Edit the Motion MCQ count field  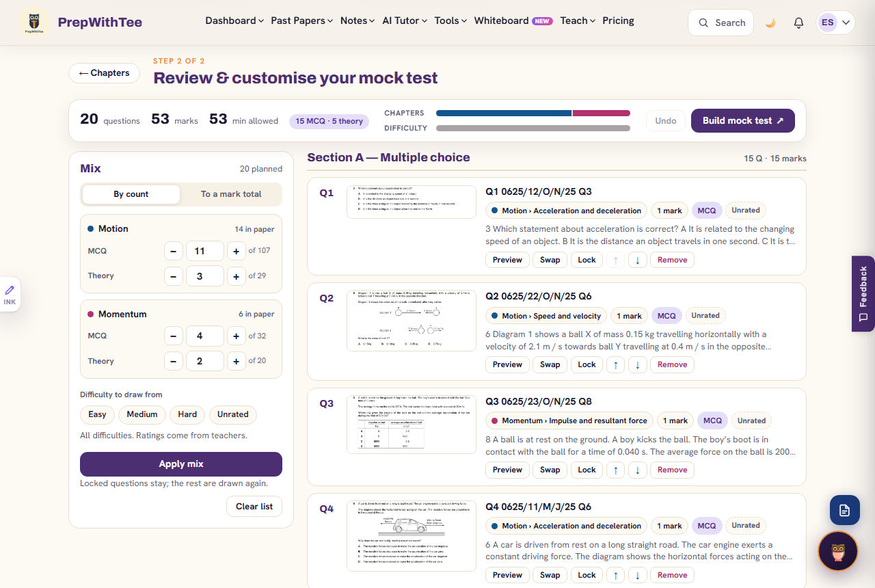[205, 252]
